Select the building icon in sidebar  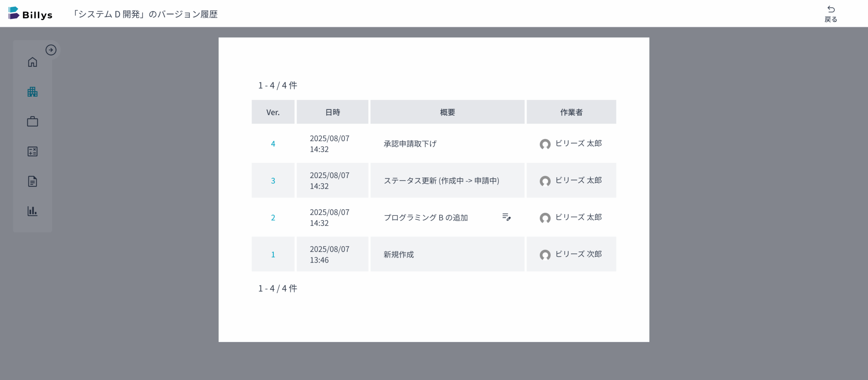(33, 92)
